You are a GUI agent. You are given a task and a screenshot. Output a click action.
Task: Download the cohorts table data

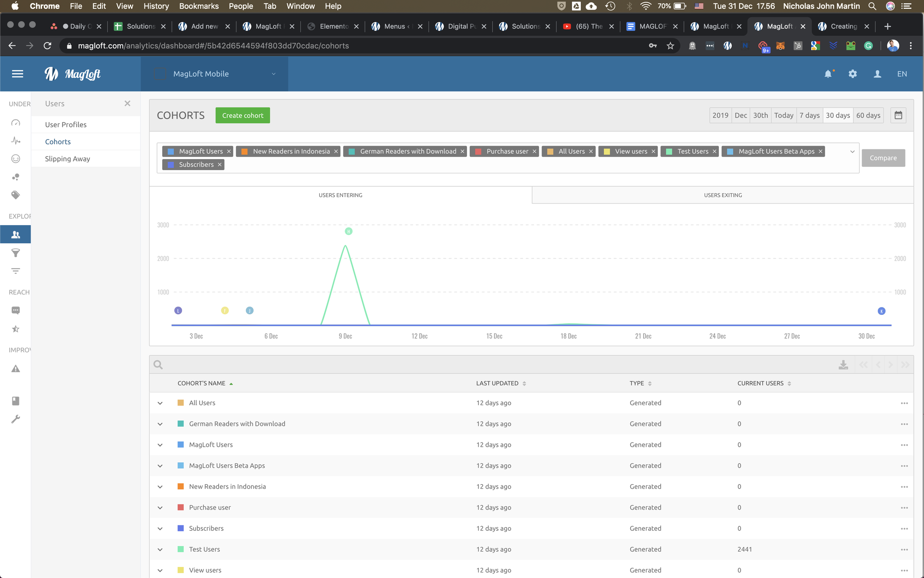[843, 365]
